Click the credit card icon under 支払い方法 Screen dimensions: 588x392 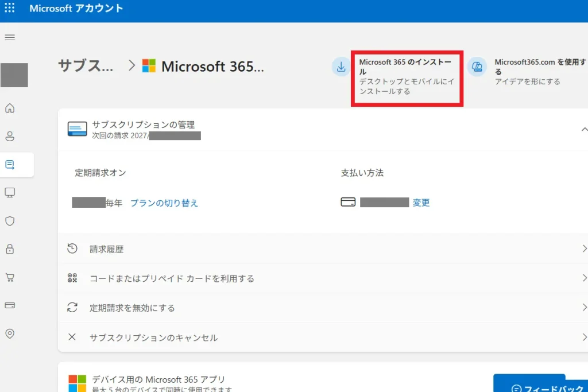(x=348, y=202)
